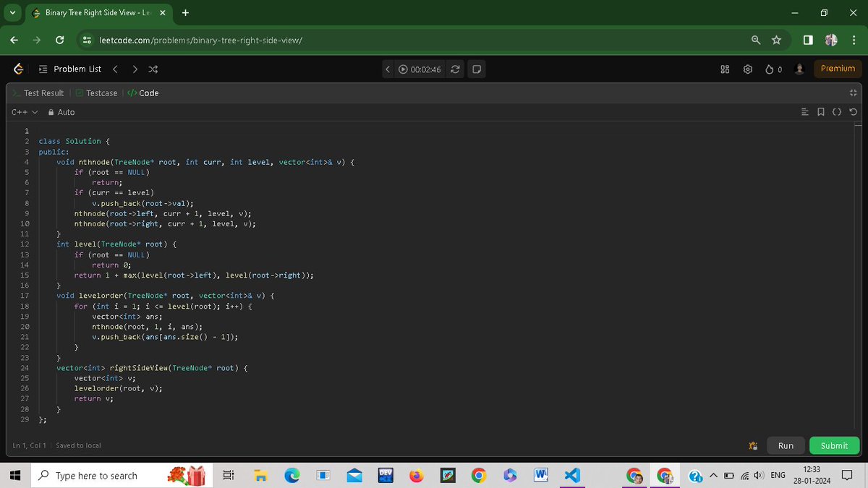Select the Code tab
868x488 pixels.
click(142, 93)
